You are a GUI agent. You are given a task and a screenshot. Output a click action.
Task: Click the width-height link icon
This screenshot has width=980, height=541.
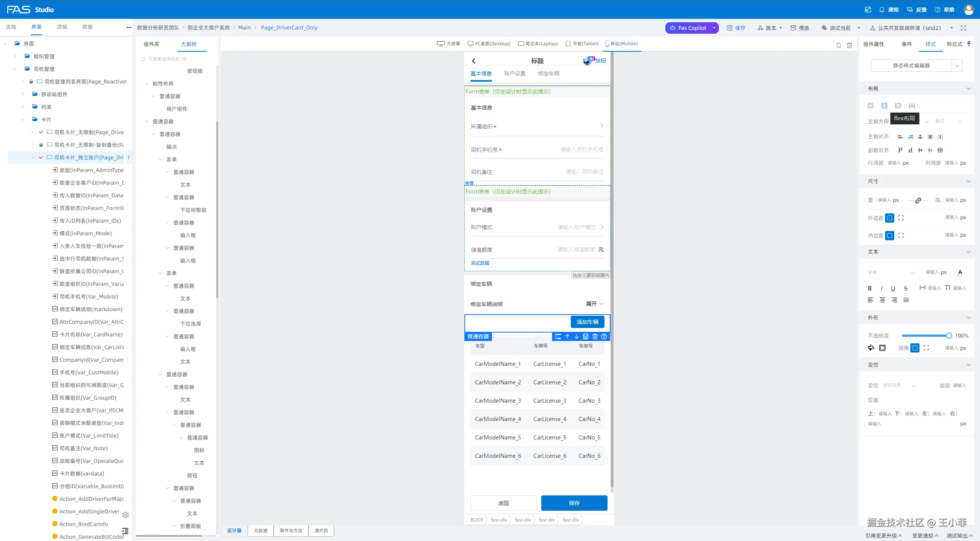[x=918, y=200]
